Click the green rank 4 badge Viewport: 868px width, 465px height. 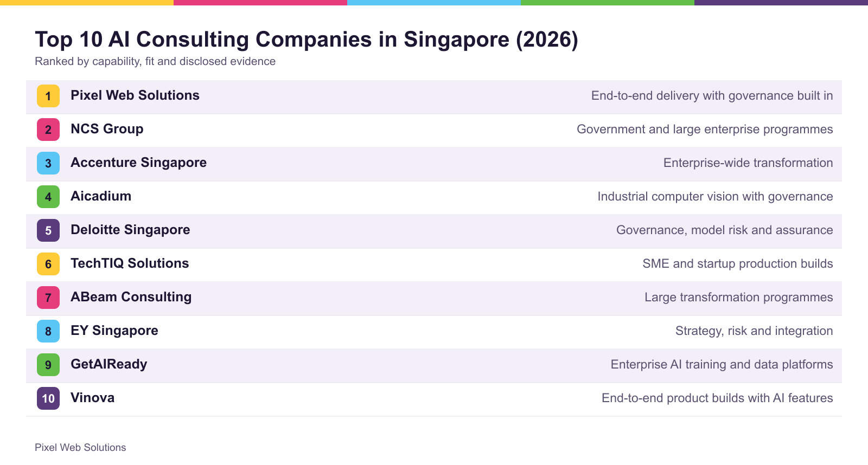click(x=48, y=197)
